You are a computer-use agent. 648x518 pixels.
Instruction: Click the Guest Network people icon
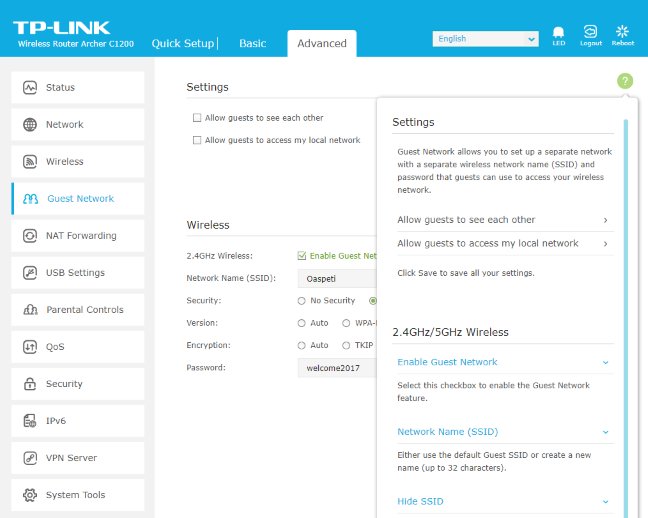point(31,199)
